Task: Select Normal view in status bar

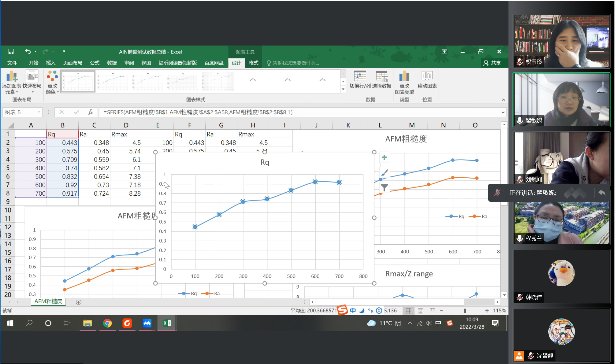Action: pyautogui.click(x=408, y=311)
